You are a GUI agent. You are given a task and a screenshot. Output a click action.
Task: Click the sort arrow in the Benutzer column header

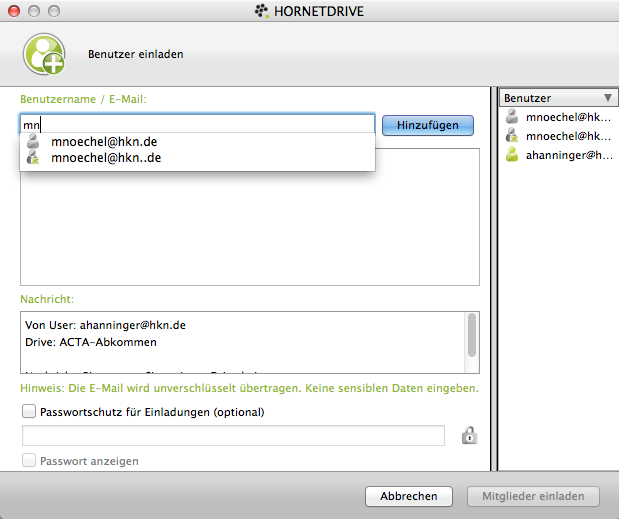(x=607, y=98)
